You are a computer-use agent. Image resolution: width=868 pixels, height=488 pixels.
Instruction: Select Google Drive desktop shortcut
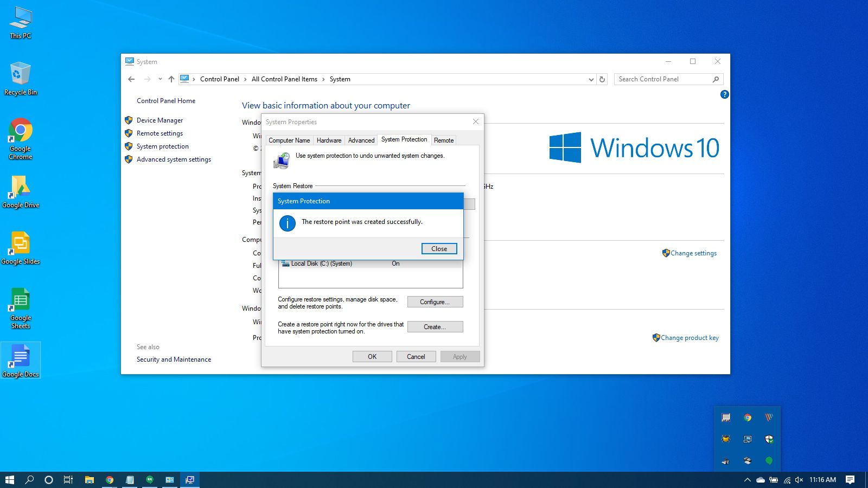click(21, 191)
